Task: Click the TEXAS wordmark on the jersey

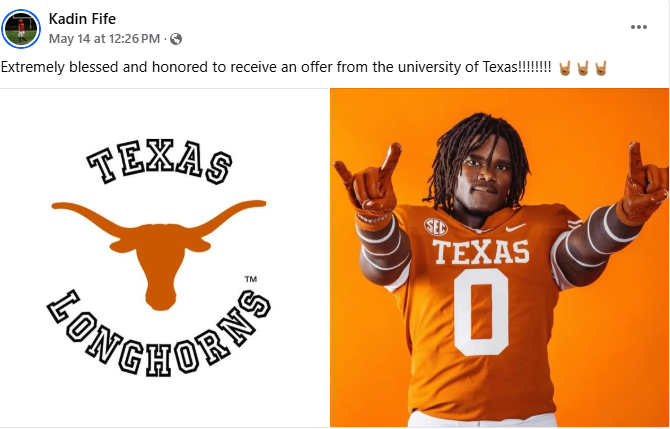Action: click(x=481, y=252)
